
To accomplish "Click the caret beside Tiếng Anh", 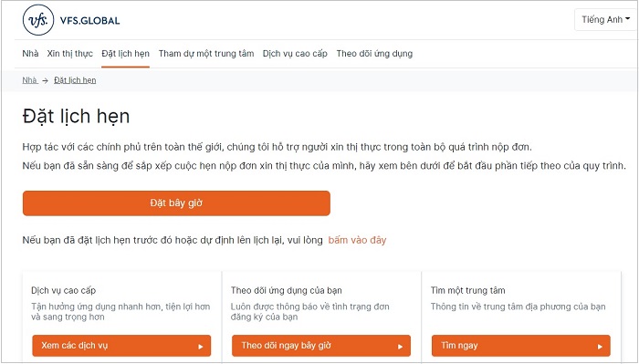I will (x=628, y=19).
